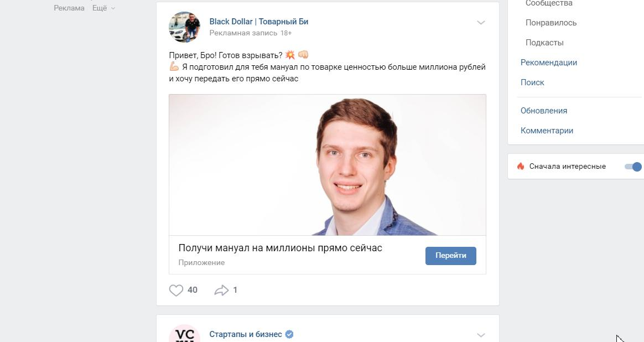Open the ad image of the smiling man
This screenshot has height=342, width=644.
(328, 165)
